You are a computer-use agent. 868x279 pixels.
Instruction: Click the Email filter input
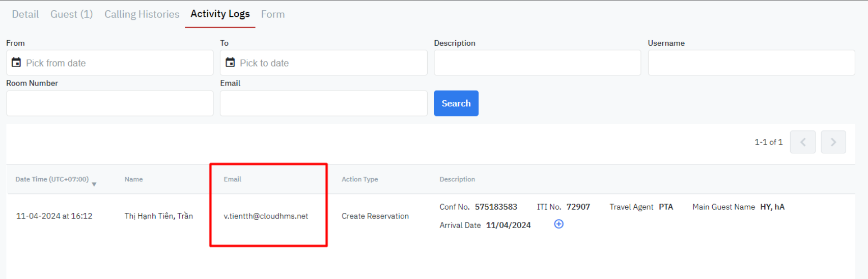[323, 103]
